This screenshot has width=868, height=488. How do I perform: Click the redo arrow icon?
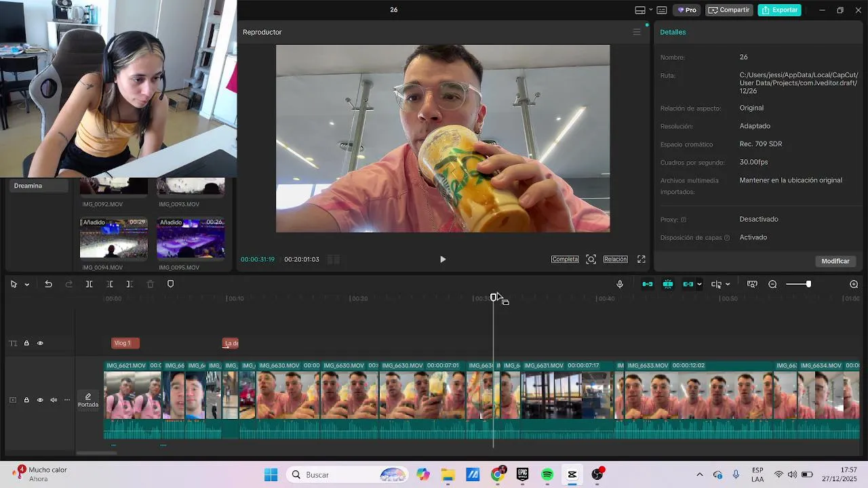click(x=68, y=284)
